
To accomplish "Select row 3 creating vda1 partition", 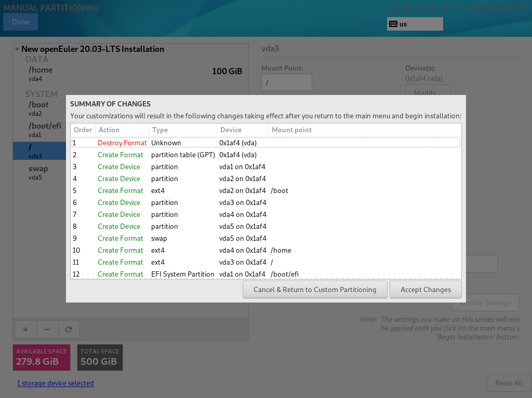I will coord(266,167).
